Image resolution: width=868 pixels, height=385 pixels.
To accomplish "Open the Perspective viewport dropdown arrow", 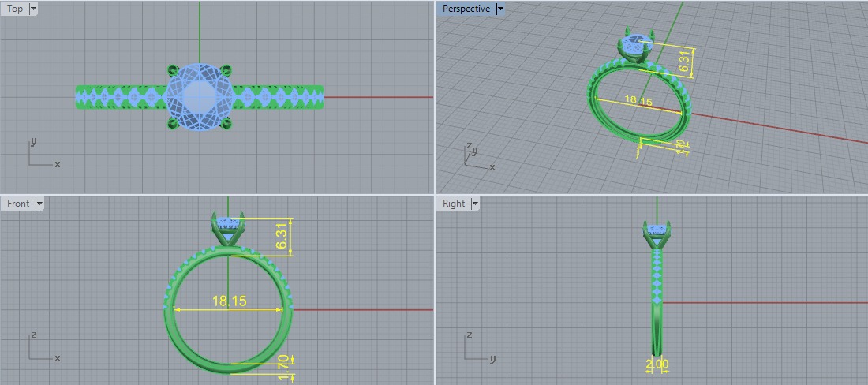I will (x=499, y=9).
